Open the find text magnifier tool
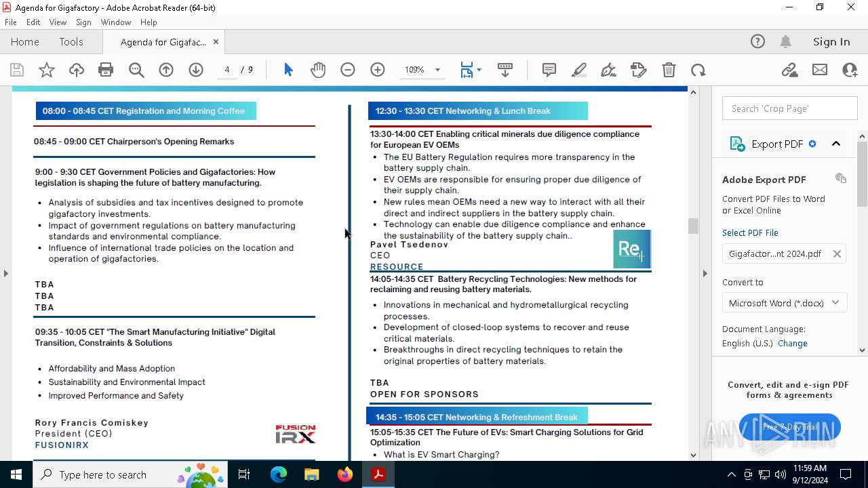The height and width of the screenshot is (488, 868). (x=136, y=70)
